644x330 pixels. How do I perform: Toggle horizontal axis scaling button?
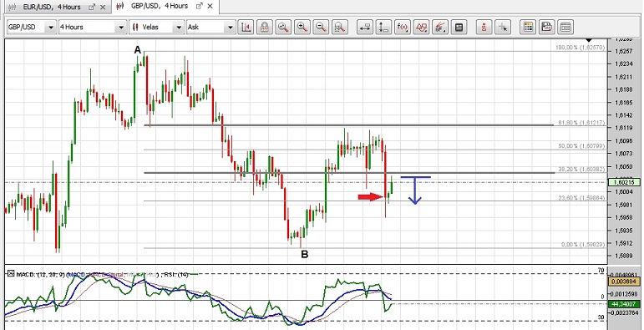[365, 28]
